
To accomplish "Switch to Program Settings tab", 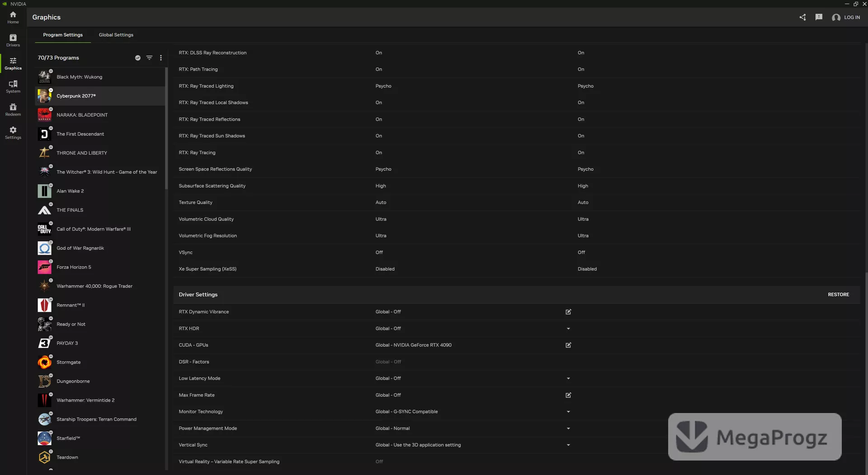I will (63, 35).
